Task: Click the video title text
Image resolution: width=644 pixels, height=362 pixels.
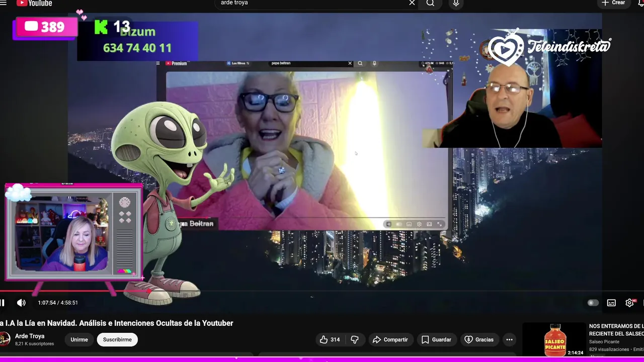Action: (117, 323)
